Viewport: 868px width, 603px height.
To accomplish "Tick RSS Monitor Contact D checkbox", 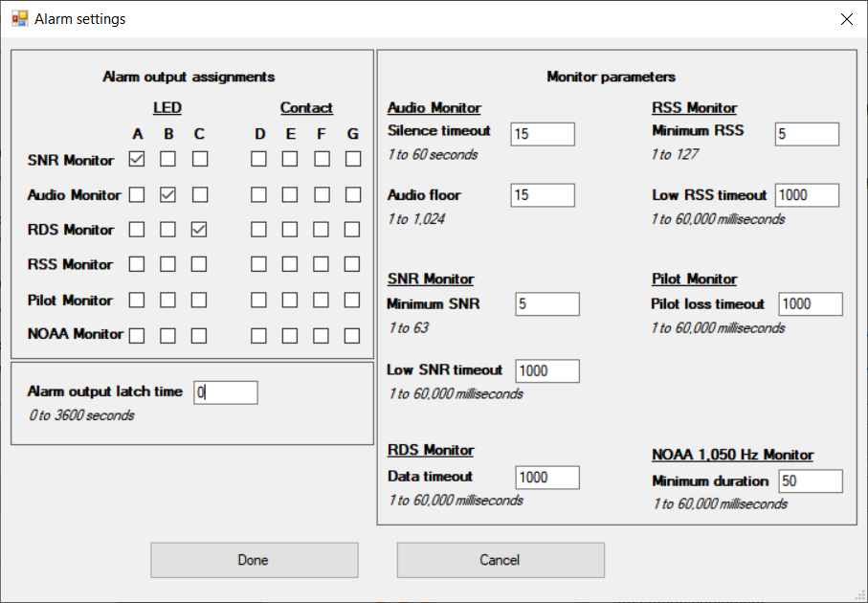I will coord(258,264).
